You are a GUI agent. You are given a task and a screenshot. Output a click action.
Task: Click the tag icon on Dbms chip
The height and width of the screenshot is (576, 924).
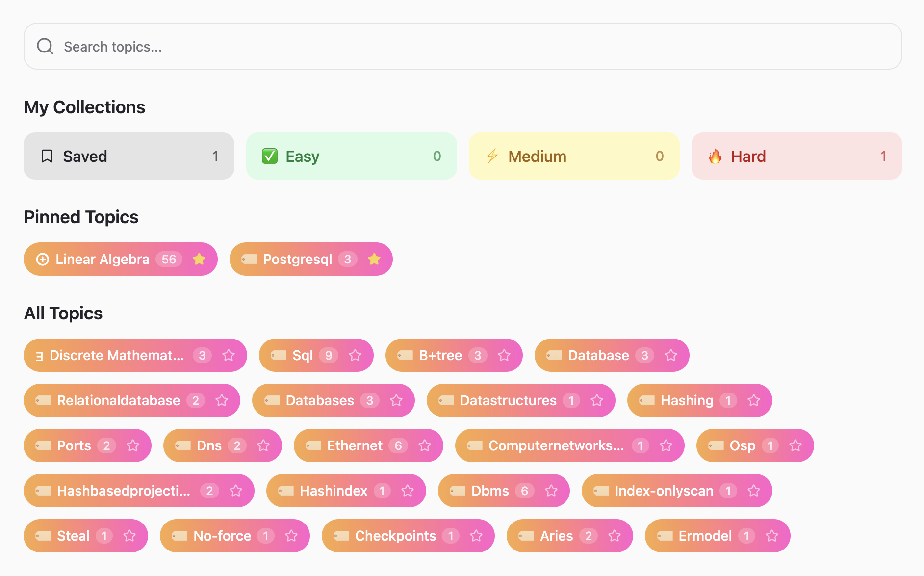458,491
